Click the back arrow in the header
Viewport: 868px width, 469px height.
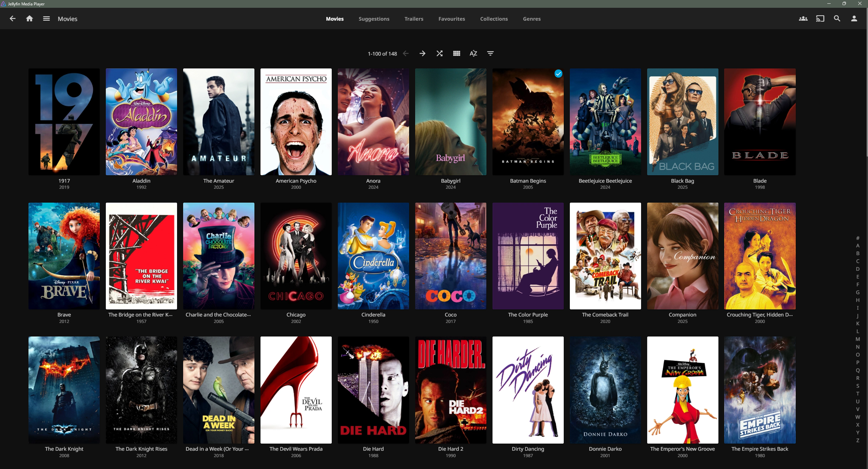point(13,19)
